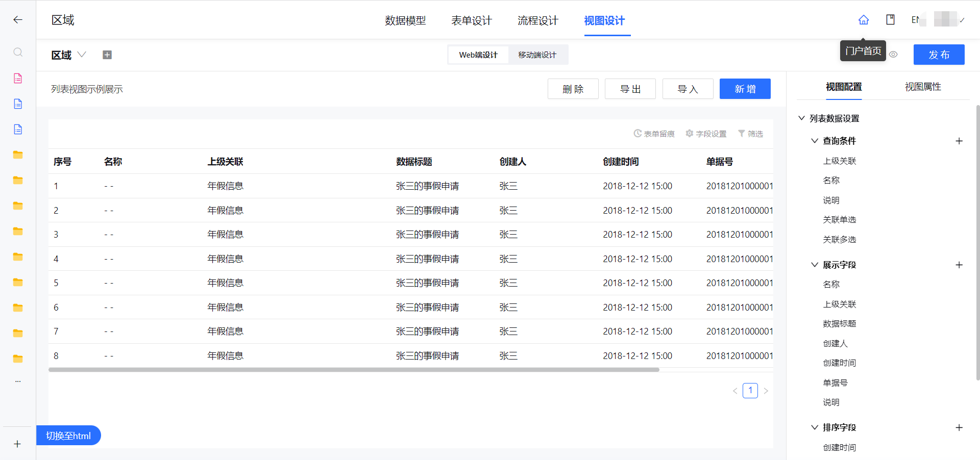Open 表单留痕 form history

click(654, 134)
